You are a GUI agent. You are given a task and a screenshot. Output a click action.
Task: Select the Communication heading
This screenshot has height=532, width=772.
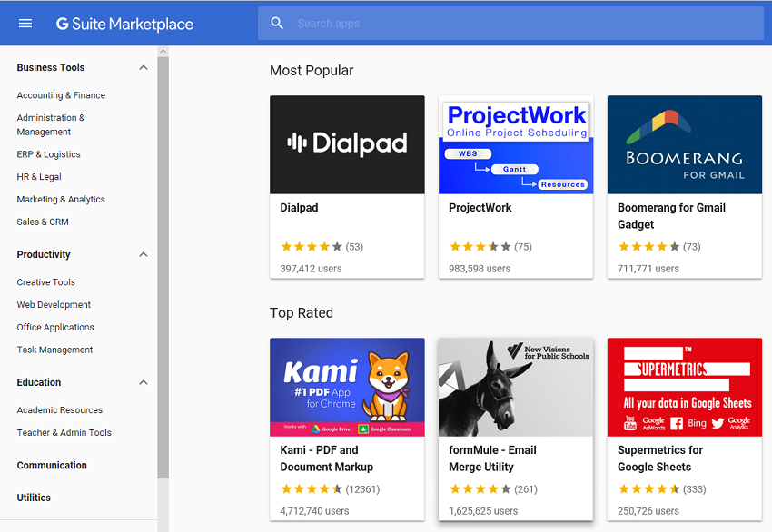click(52, 465)
